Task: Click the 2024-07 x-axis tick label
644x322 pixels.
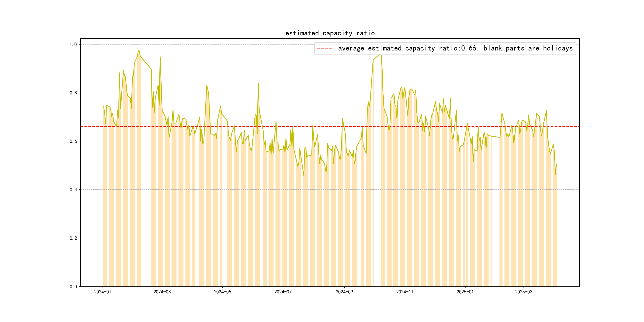Action: (283, 292)
